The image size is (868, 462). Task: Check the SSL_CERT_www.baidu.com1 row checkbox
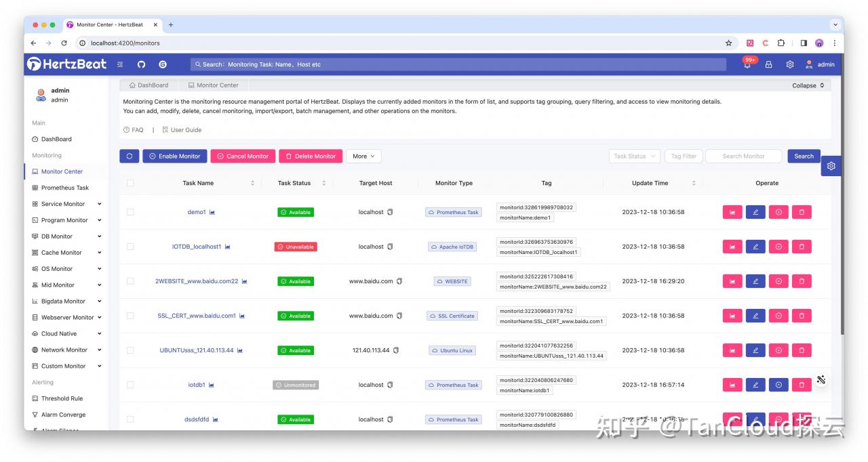[130, 316]
